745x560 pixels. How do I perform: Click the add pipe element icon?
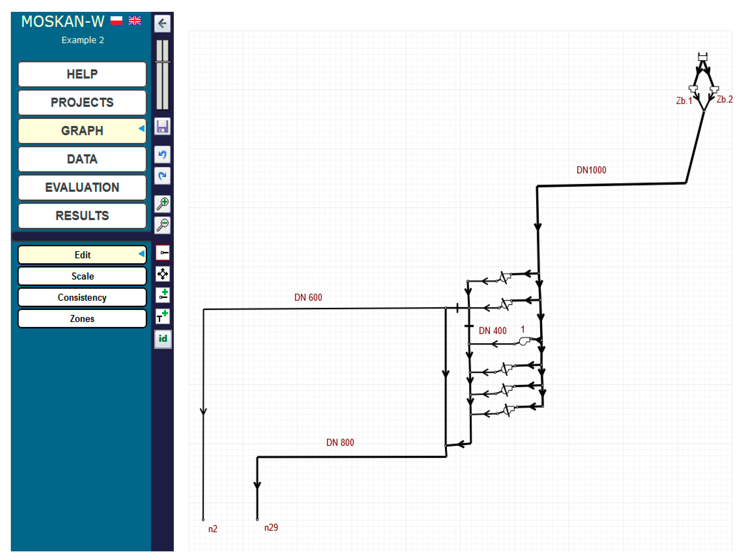163,295
